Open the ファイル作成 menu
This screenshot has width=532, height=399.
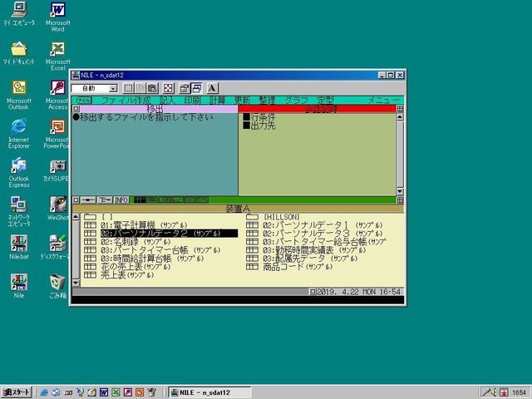[x=125, y=100]
